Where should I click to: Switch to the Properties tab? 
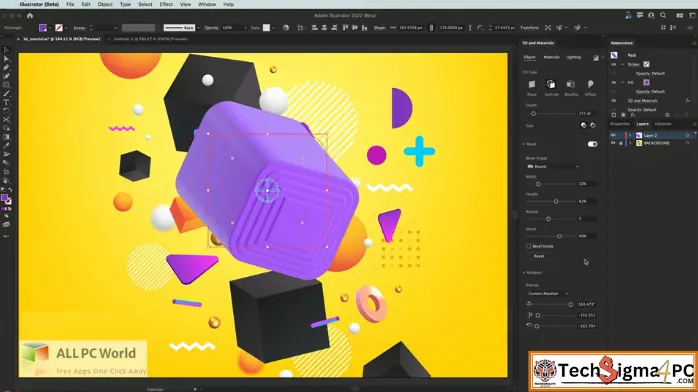click(x=620, y=124)
